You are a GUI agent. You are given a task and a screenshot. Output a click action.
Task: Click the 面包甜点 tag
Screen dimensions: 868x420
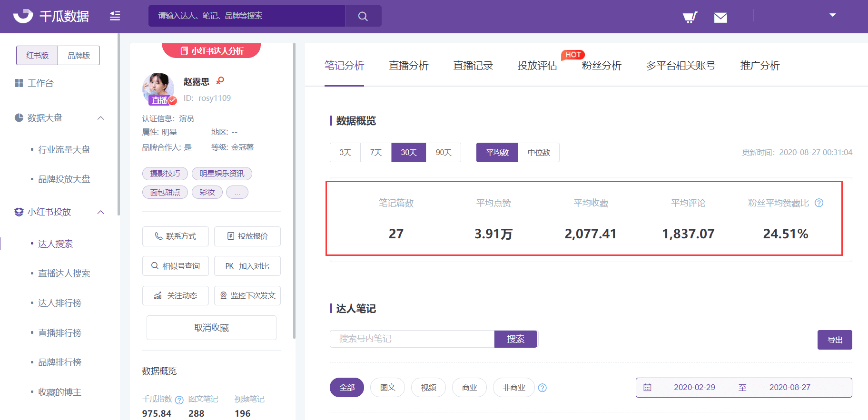[165, 192]
